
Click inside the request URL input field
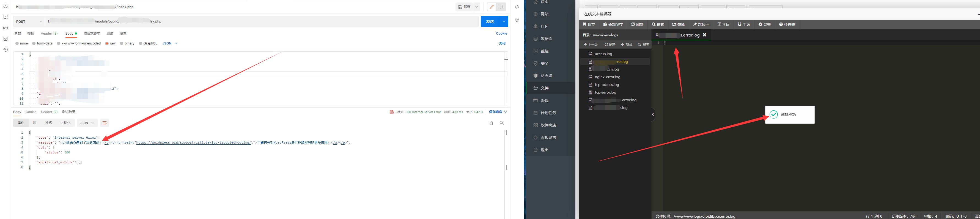262,22
